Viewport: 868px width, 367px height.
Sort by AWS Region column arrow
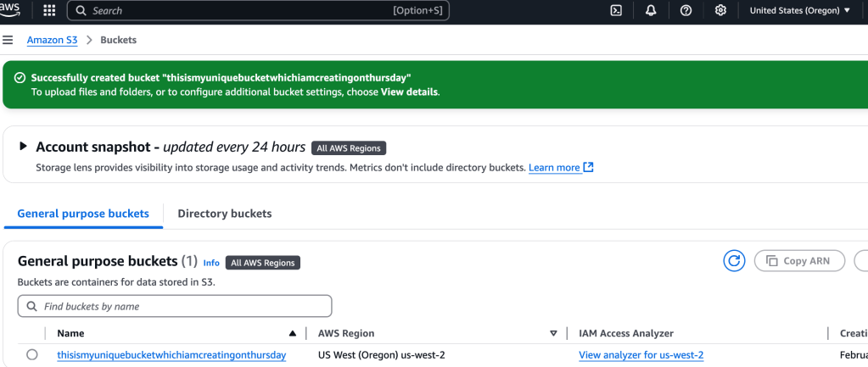pos(553,333)
